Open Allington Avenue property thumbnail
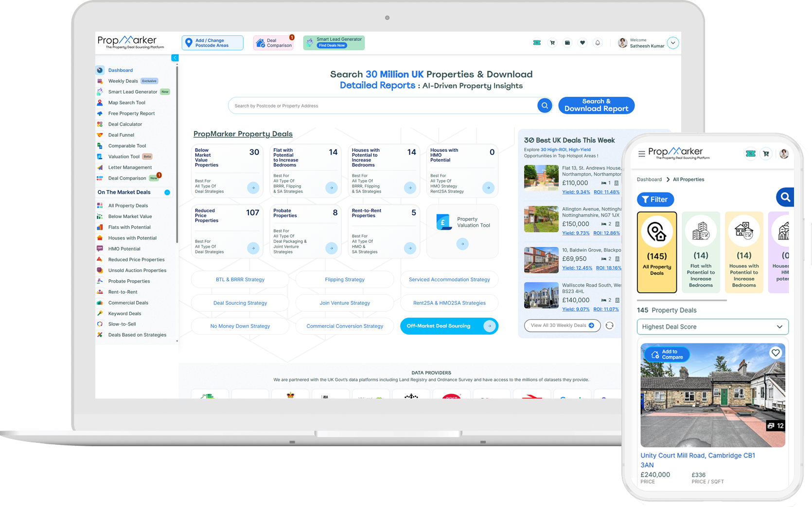This screenshot has width=812, height=507. tap(541, 219)
